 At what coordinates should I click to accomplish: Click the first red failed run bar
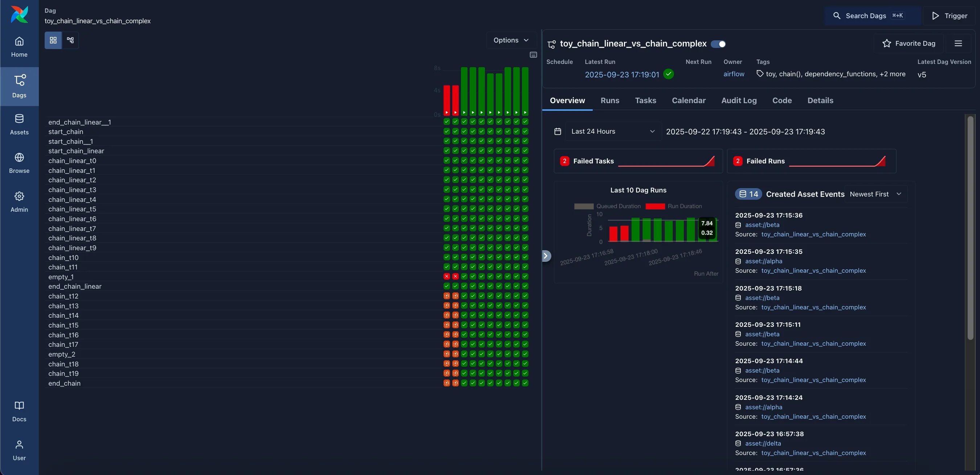click(447, 100)
